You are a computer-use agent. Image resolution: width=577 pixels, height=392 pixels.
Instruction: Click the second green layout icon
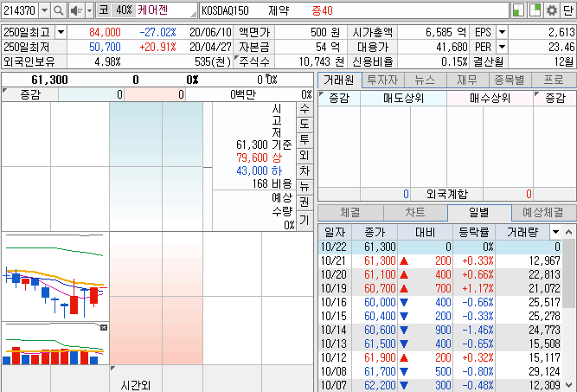coord(535,10)
